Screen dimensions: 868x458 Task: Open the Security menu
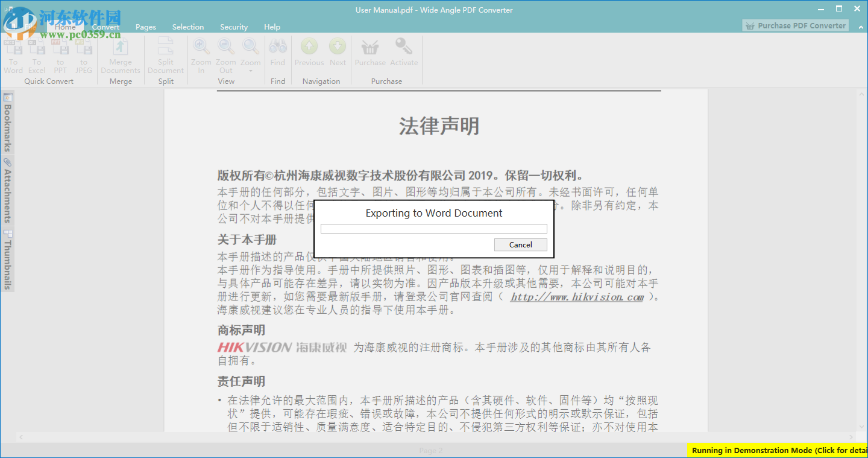[234, 27]
